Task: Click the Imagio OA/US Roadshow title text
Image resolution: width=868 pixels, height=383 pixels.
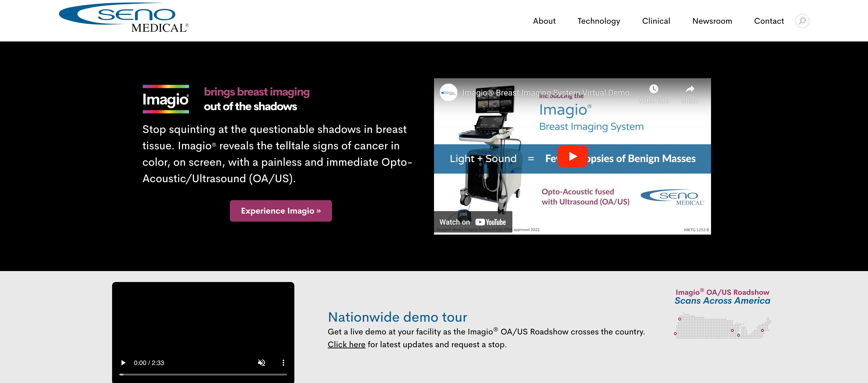Action: (x=722, y=292)
